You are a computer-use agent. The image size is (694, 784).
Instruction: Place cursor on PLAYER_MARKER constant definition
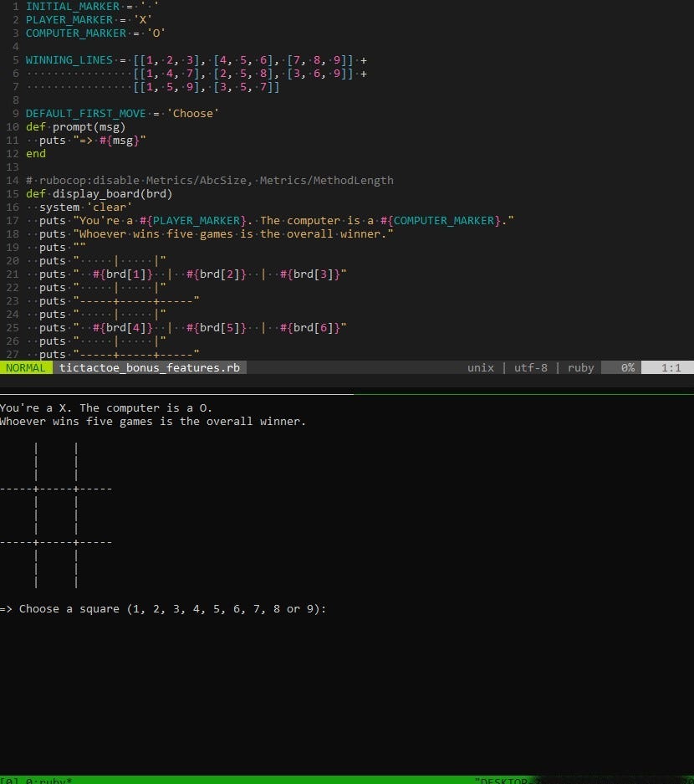(69, 19)
